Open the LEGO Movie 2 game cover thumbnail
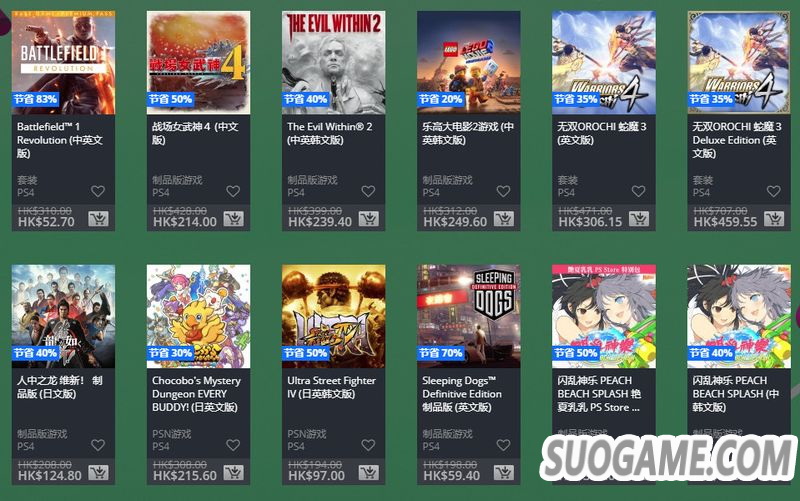This screenshot has height=501, width=800. pos(468,63)
